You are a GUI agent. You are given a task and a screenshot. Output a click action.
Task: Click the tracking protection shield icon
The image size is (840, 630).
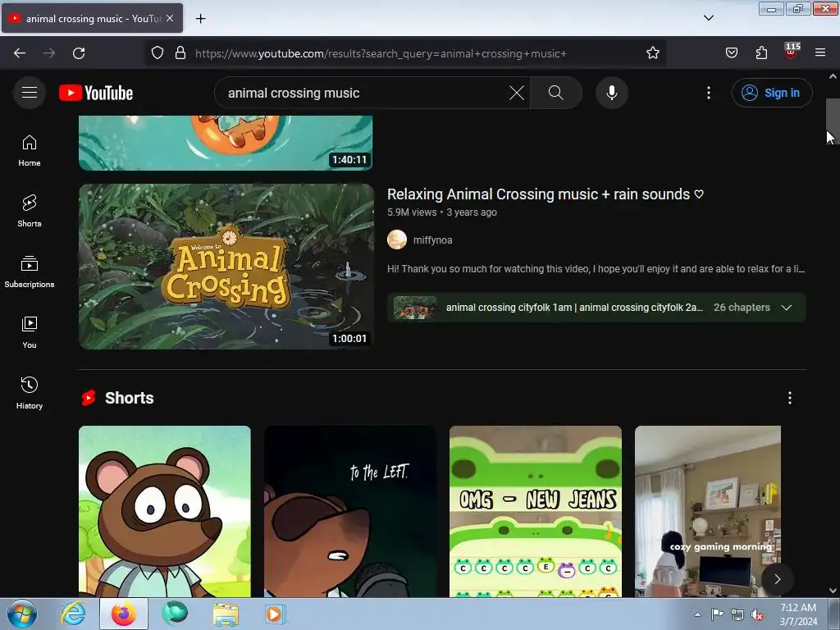coord(157,53)
